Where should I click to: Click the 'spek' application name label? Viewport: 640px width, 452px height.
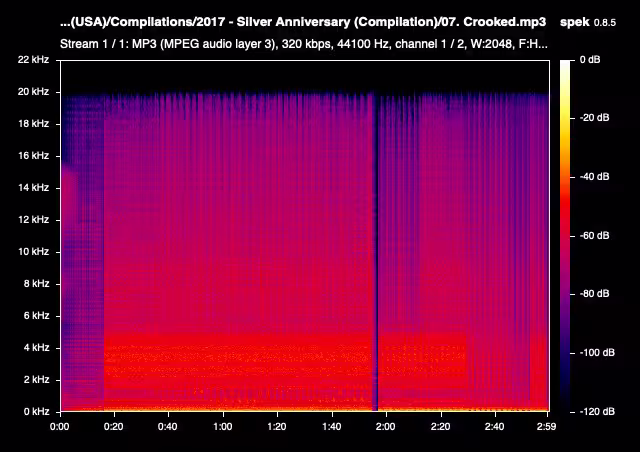coord(575,22)
